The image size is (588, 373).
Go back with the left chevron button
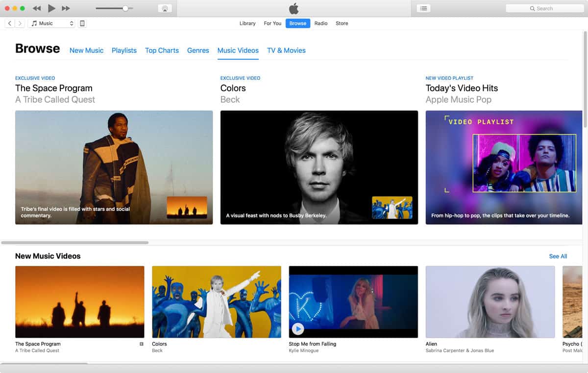[10, 23]
